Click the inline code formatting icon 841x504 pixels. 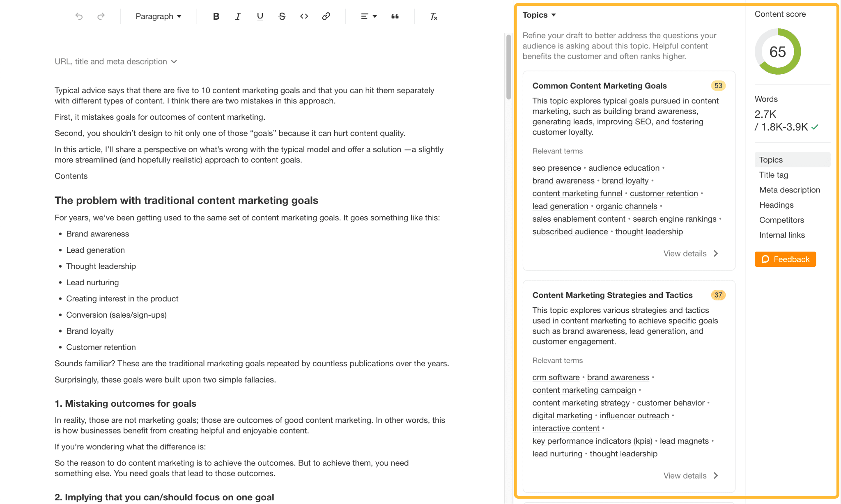point(303,16)
